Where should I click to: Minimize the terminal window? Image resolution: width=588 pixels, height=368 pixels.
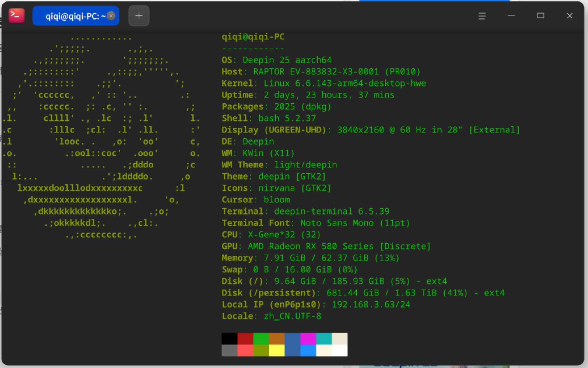(x=511, y=16)
